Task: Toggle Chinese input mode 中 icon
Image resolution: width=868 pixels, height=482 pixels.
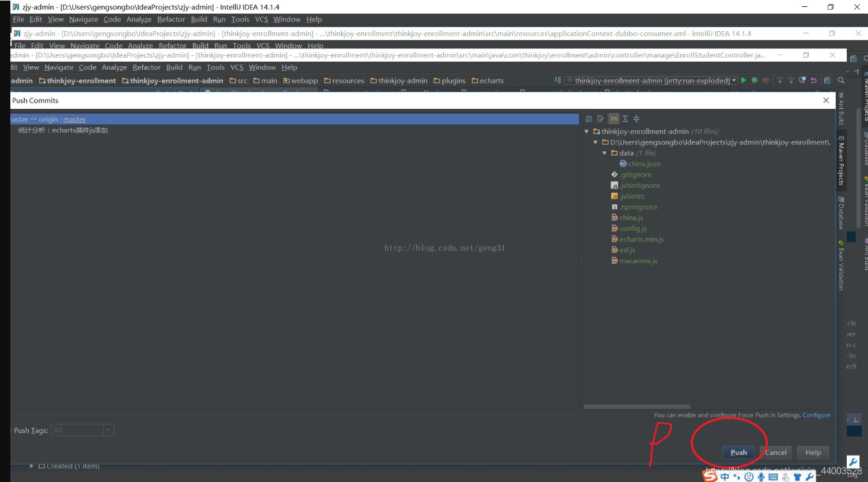Action: coord(725,477)
